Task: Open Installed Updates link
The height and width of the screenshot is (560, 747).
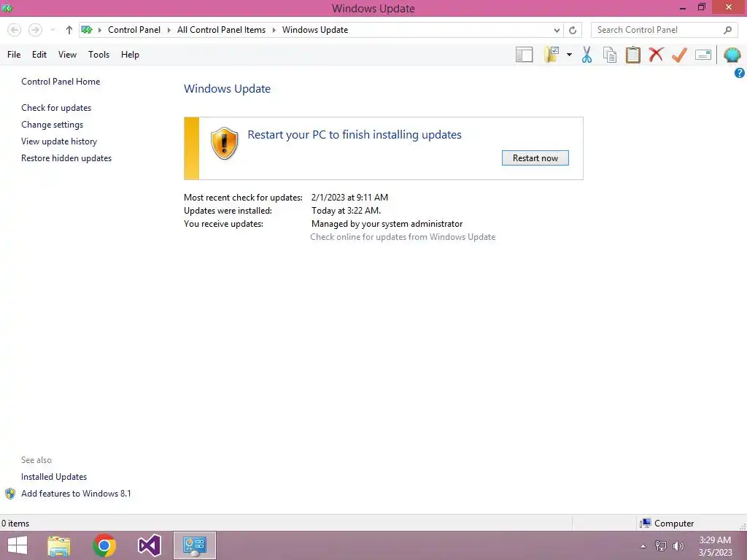Action: [54, 477]
